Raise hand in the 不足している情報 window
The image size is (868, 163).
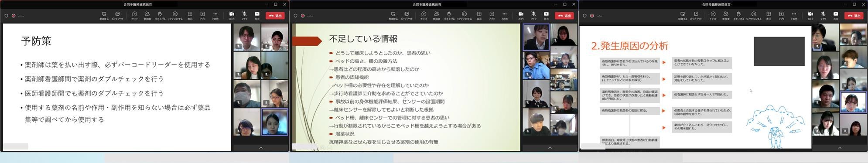pos(449,15)
